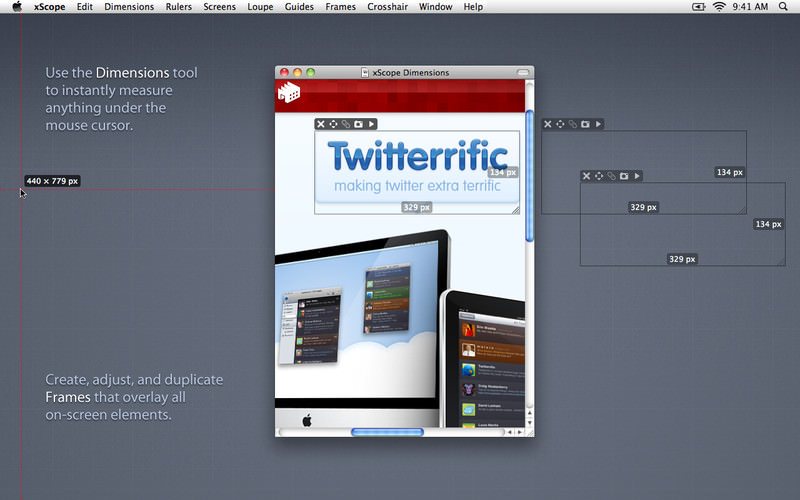Open the xScope application menu
The image size is (800, 500).
[x=49, y=7]
